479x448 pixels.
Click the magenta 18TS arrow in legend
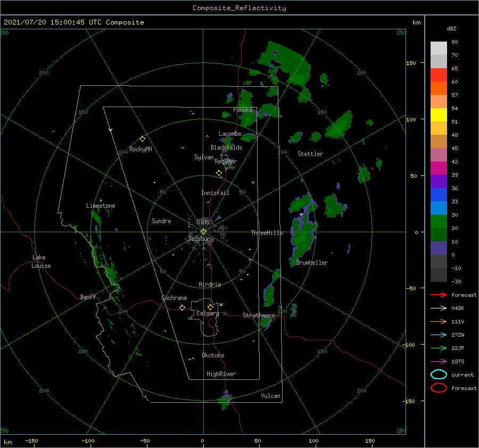pos(439,362)
